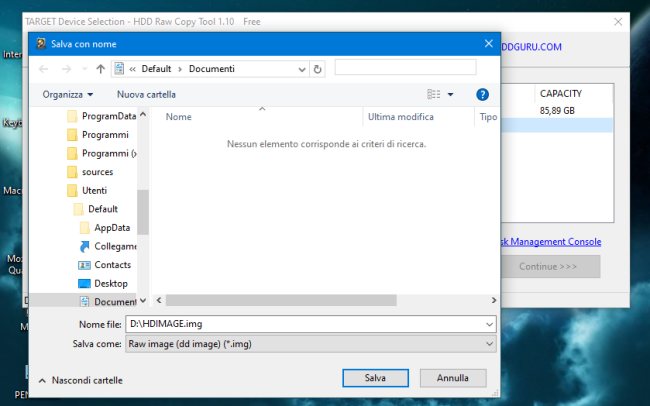
Task: Expand the address bar path dropdown
Action: pos(302,69)
